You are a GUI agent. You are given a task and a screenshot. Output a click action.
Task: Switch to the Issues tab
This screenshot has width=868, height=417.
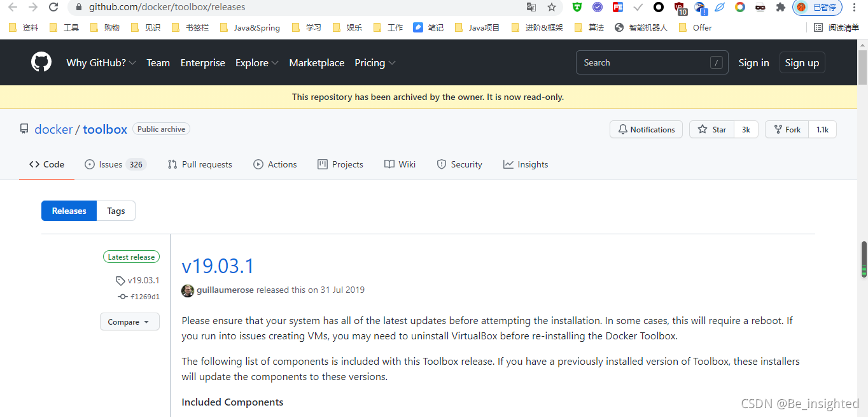point(115,164)
